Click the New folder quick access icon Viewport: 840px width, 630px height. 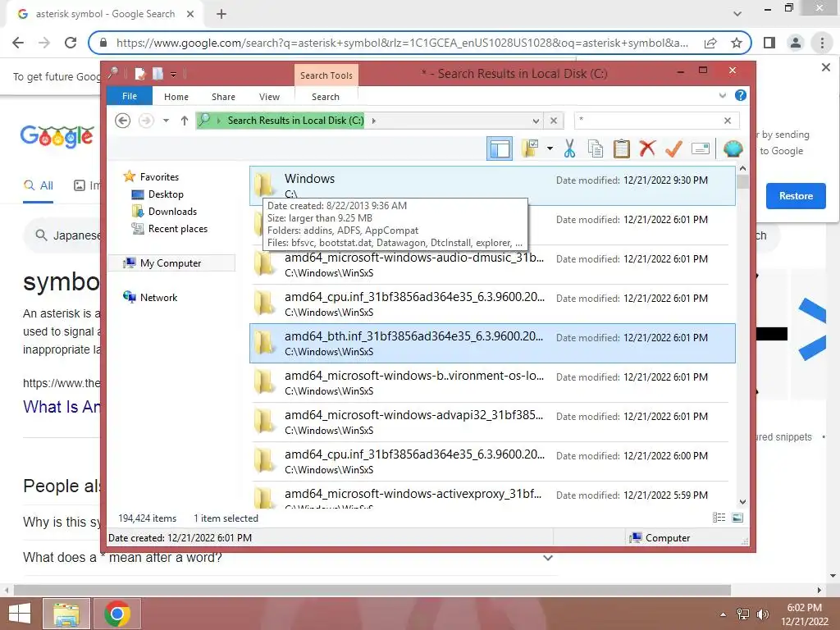[x=157, y=73]
